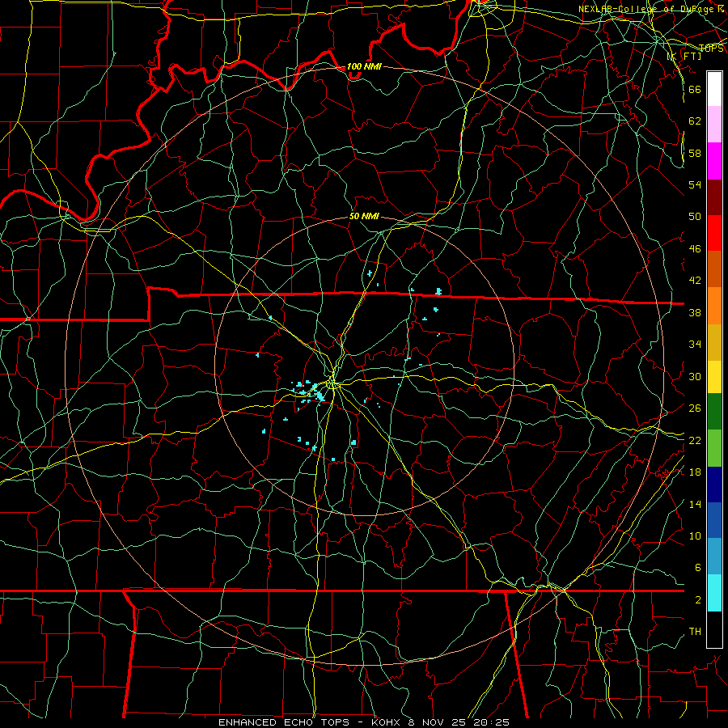Click the legend value 54
This screenshot has width=728, height=728.
[695, 184]
